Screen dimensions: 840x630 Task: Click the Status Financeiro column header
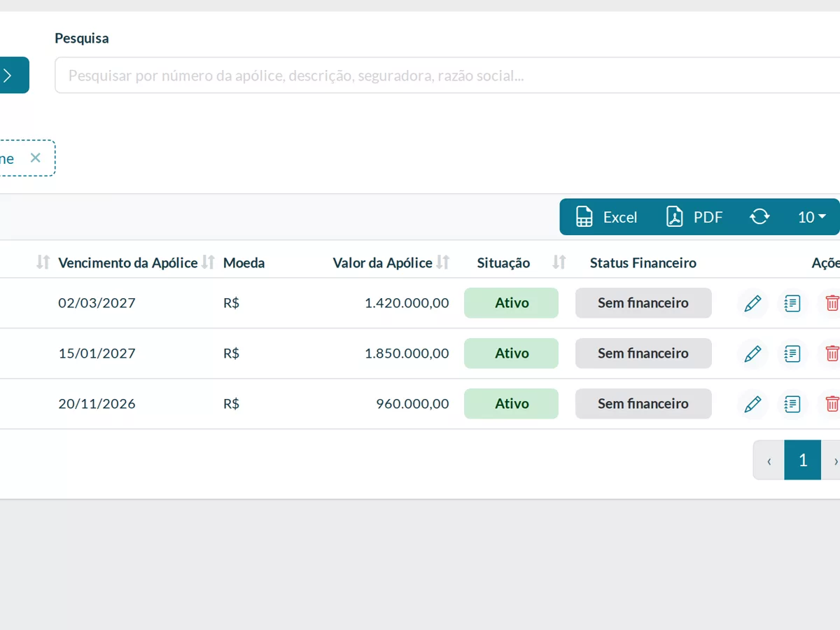pos(643,262)
